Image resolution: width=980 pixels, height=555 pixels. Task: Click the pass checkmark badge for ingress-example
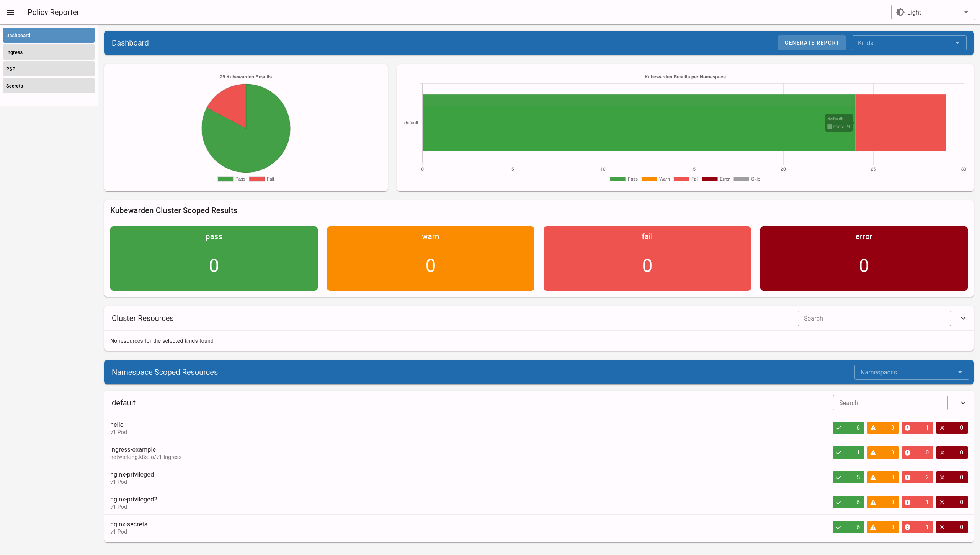tap(848, 452)
